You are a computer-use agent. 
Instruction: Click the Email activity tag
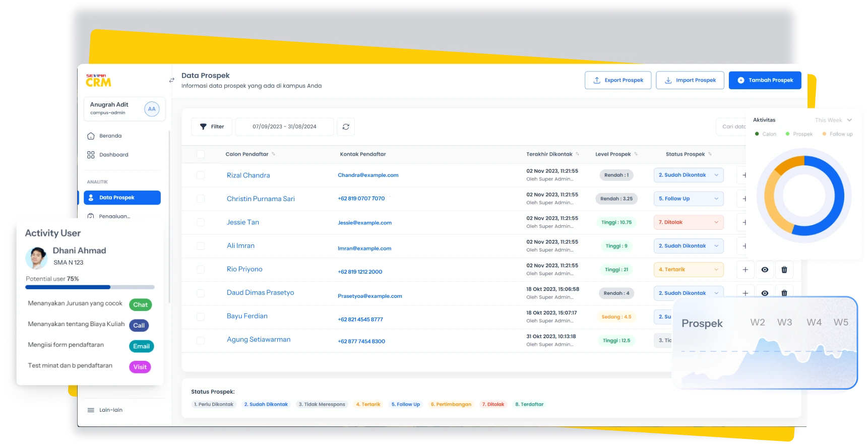pyautogui.click(x=142, y=346)
